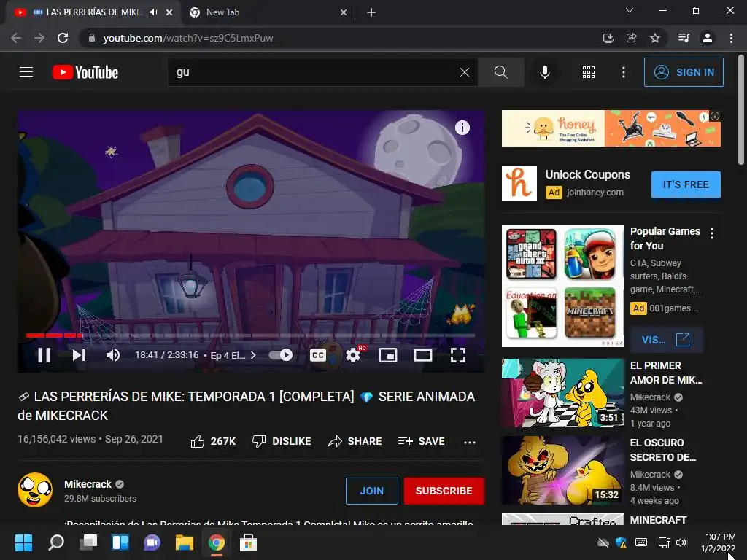The height and width of the screenshot is (560, 747).
Task: Open the Windows Start menu
Action: click(24, 542)
